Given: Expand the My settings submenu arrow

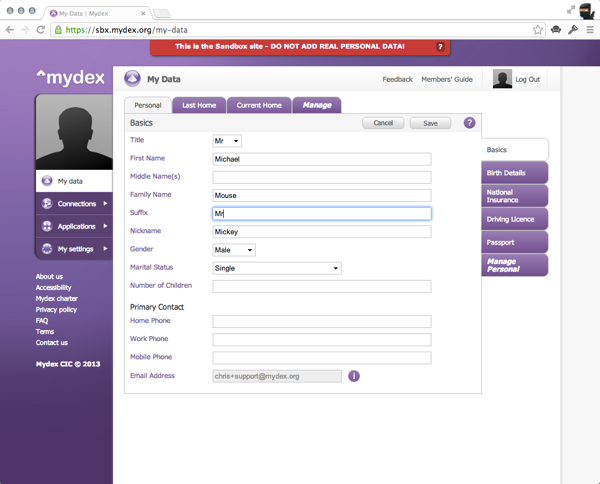Looking at the screenshot, I should [x=105, y=249].
